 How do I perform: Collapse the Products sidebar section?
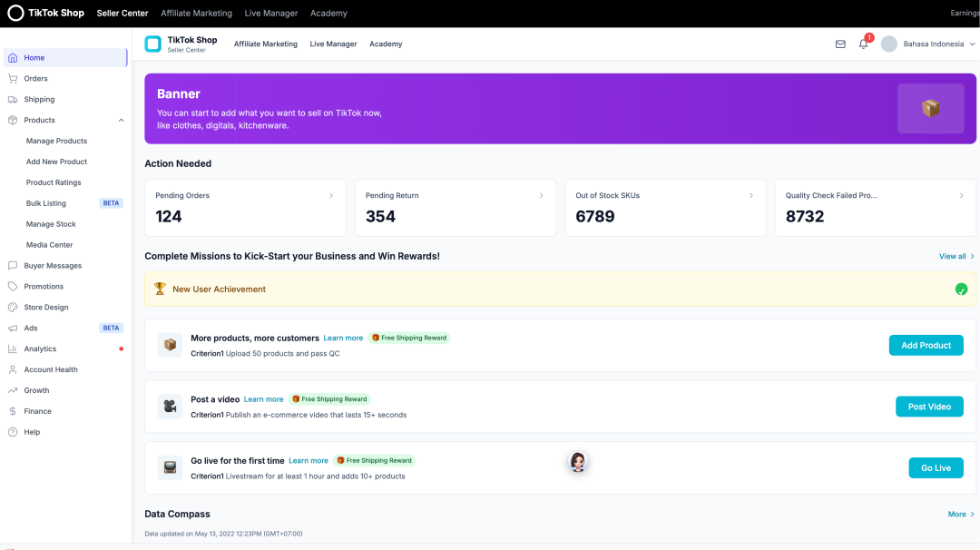click(x=121, y=120)
